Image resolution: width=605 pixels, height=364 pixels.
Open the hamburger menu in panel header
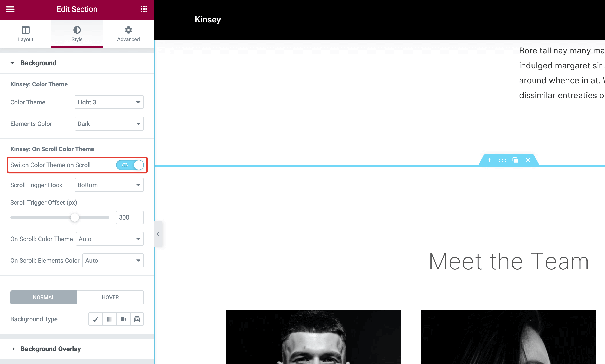(x=10, y=9)
